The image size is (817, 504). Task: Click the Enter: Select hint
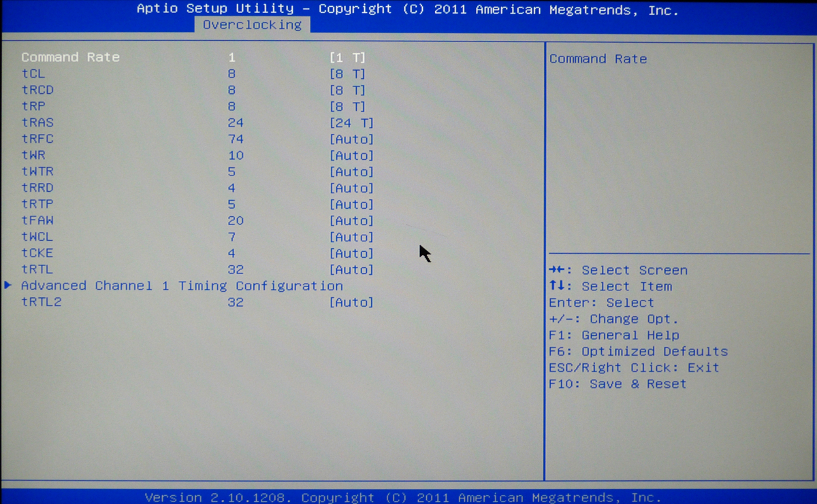[601, 303]
